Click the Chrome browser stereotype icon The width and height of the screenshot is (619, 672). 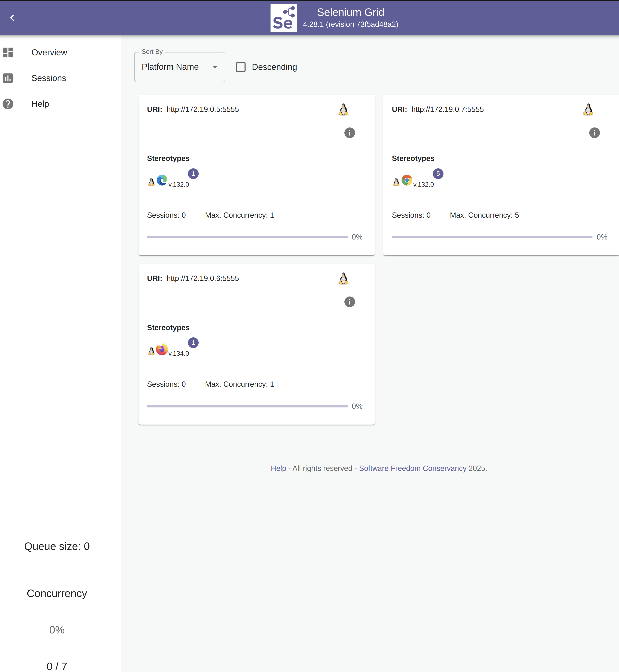[407, 180]
